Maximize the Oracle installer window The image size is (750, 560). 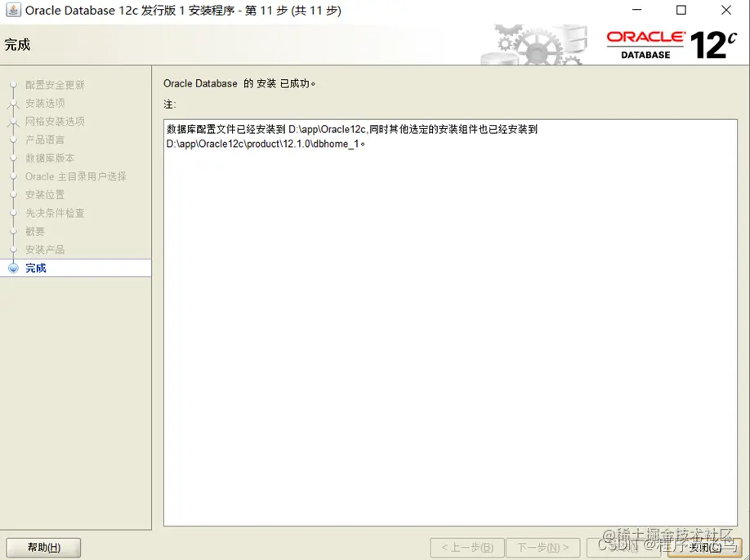[681, 10]
